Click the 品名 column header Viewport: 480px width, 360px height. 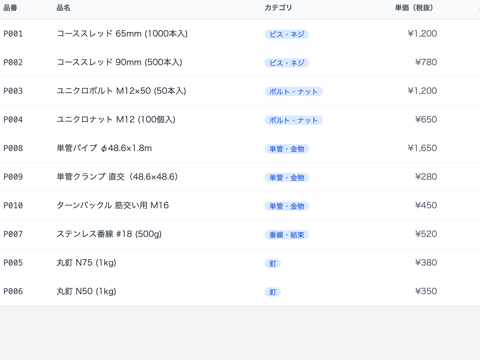[63, 8]
